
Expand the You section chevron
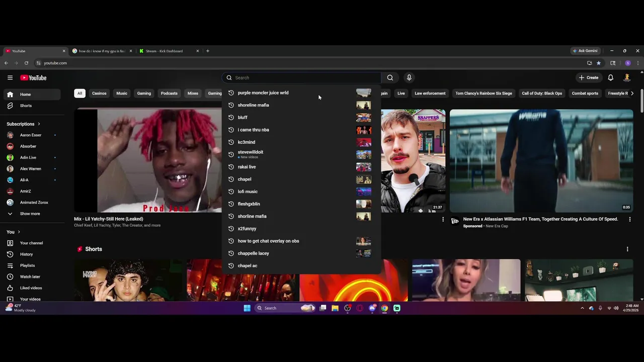point(19,232)
